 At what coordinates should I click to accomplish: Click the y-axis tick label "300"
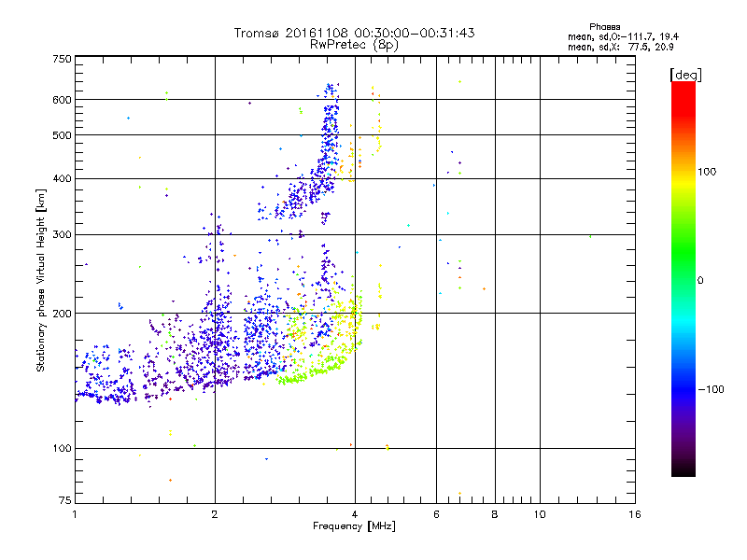62,235
